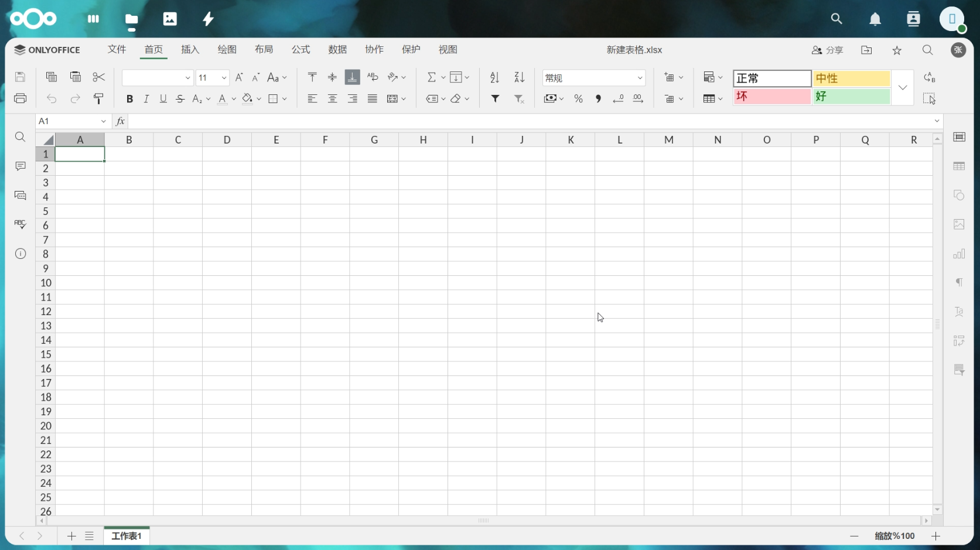
Task: Open borders dropdown arrow
Action: tap(285, 99)
